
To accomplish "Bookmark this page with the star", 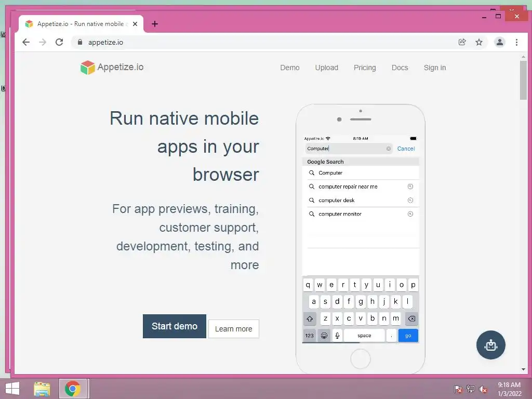I will point(478,42).
